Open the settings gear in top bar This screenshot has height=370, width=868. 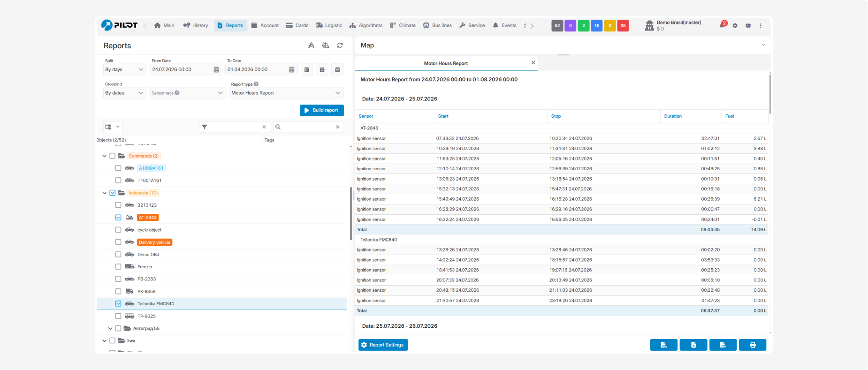[735, 26]
